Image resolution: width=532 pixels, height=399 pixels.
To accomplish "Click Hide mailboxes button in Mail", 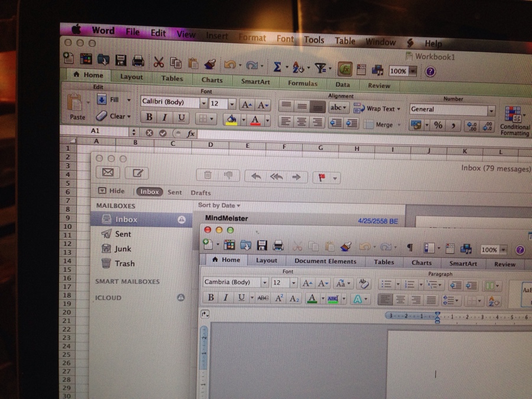I will click(x=112, y=191).
